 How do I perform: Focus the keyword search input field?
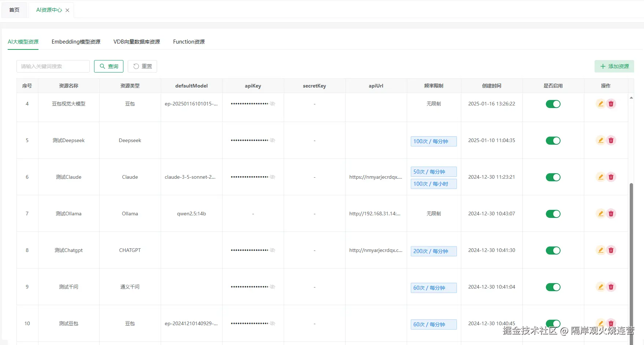[x=53, y=66]
